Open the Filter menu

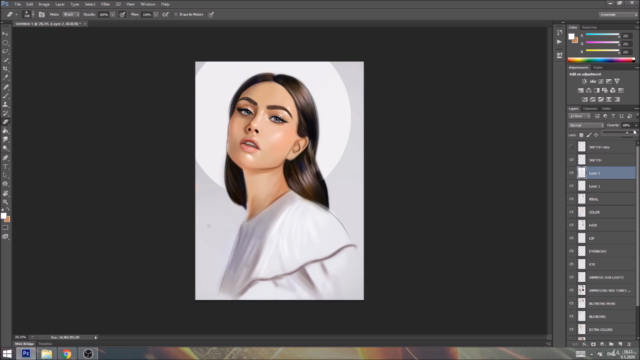(x=105, y=4)
